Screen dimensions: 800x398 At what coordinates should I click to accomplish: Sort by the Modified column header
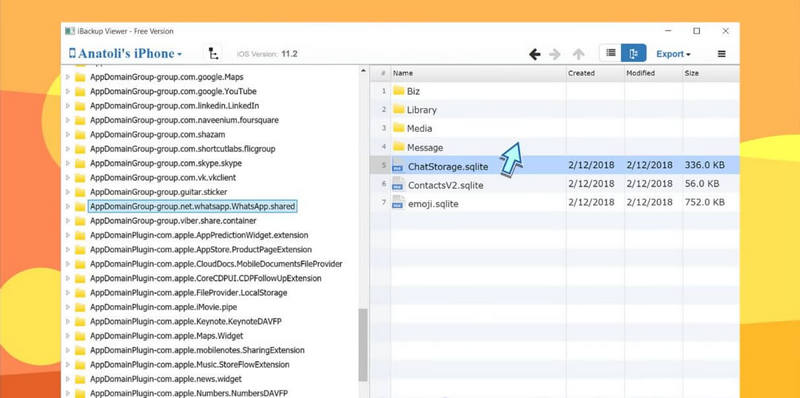click(653, 73)
